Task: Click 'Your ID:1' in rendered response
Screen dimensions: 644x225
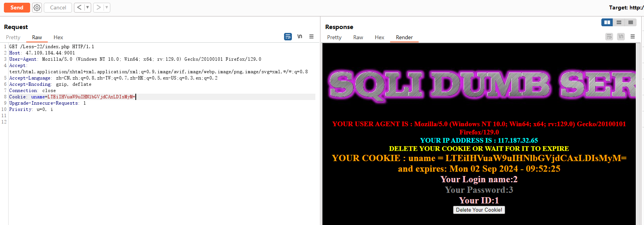Action: click(x=479, y=201)
